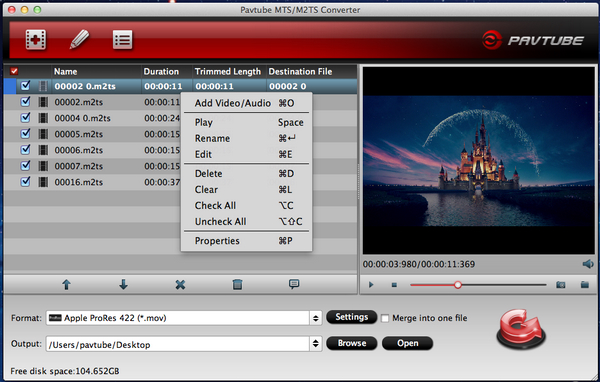Take a snapshot with the camera icon
The height and width of the screenshot is (382, 600).
[x=561, y=285]
